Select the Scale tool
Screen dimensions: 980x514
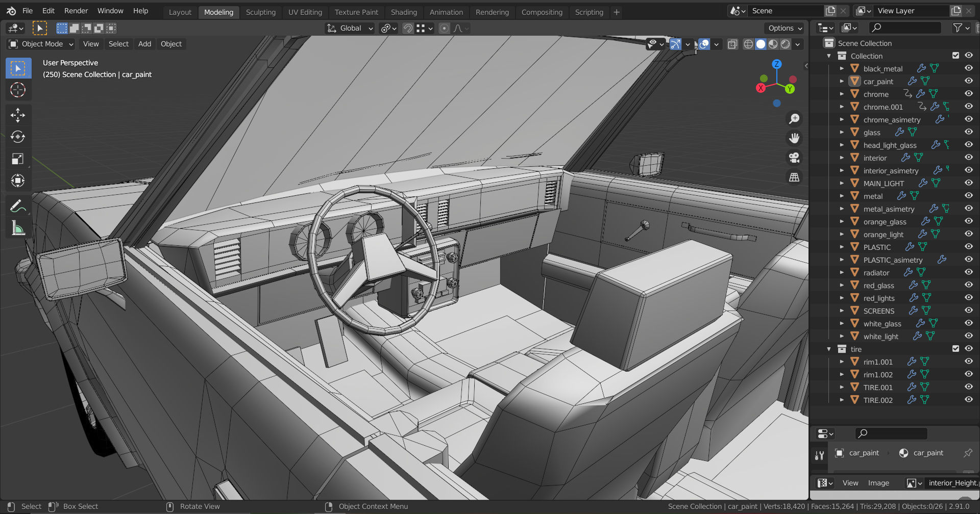[18, 159]
